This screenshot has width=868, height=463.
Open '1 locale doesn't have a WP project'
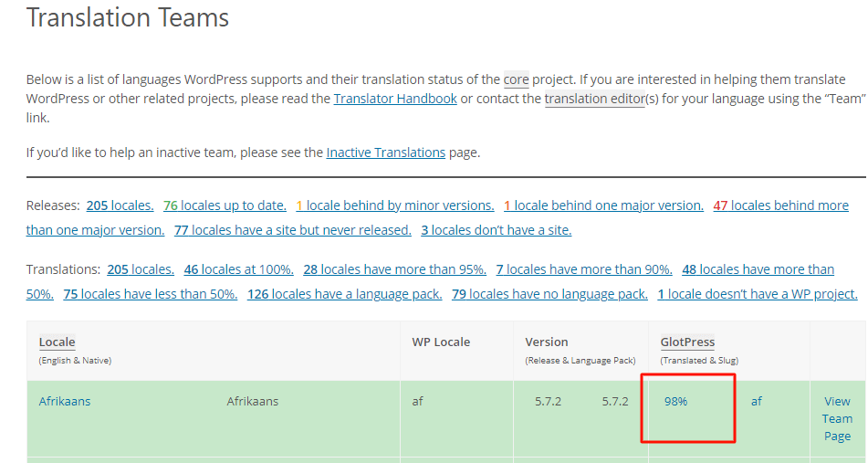[758, 294]
